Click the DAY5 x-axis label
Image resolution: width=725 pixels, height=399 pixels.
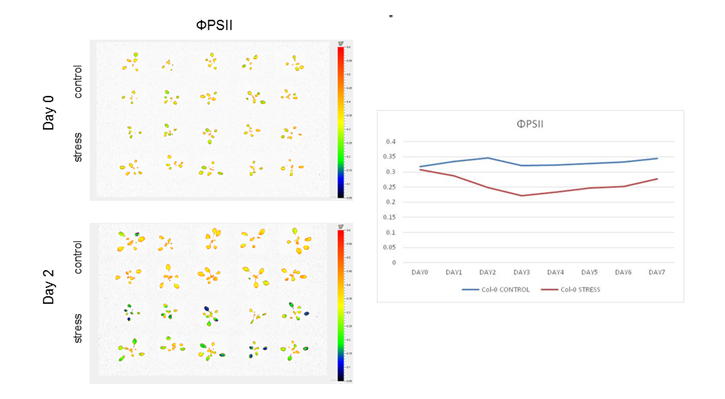coord(589,272)
